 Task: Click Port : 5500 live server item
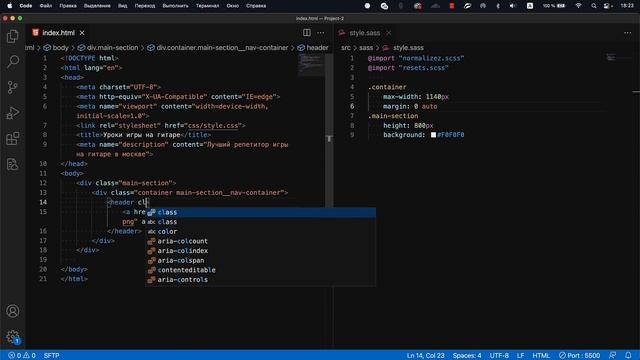pyautogui.click(x=579, y=356)
